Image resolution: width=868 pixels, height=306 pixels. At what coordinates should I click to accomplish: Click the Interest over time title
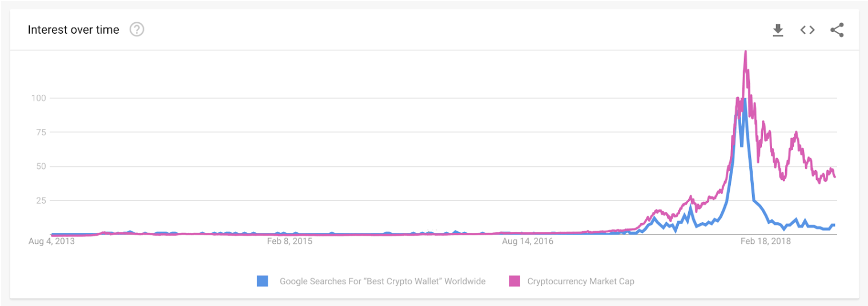tap(74, 30)
